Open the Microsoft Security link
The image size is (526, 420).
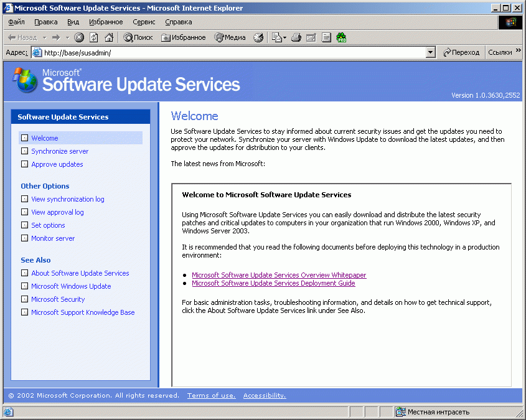[58, 299]
